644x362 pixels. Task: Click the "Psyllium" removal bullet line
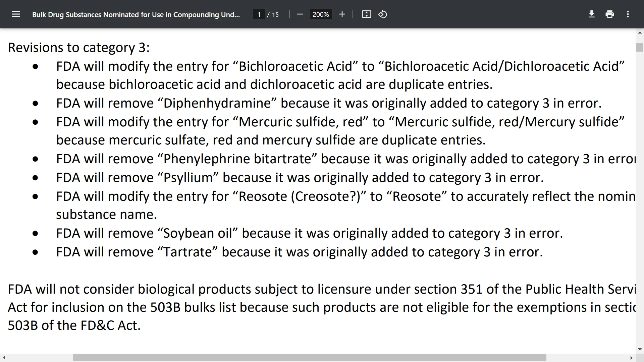click(300, 178)
